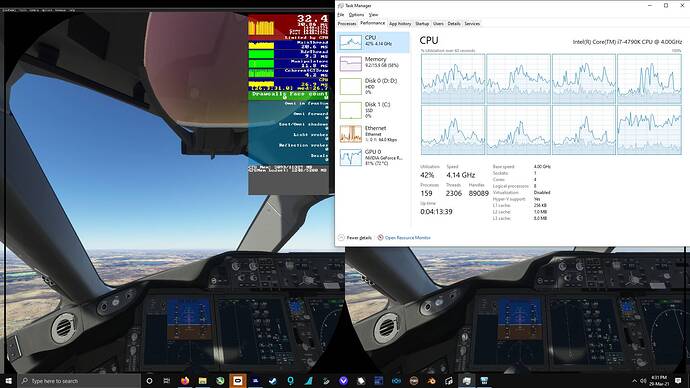690x388 pixels.
Task: Switch to the Users tab
Action: tap(438, 24)
